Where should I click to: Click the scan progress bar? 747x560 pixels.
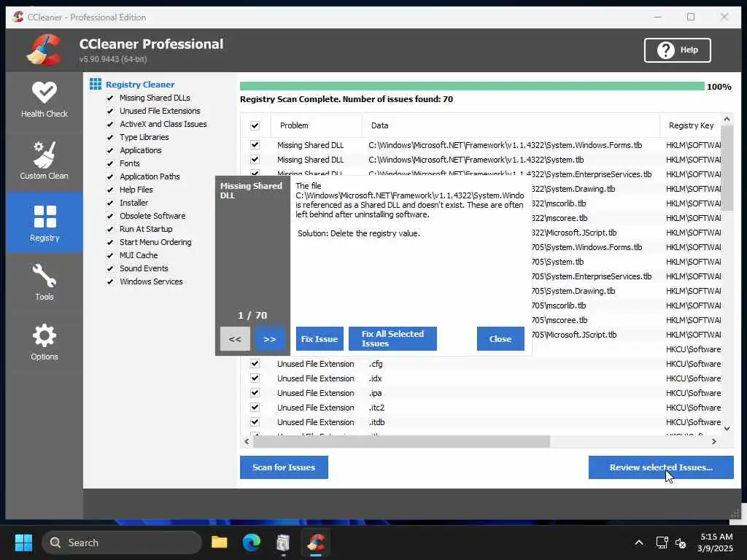pyautogui.click(x=472, y=86)
